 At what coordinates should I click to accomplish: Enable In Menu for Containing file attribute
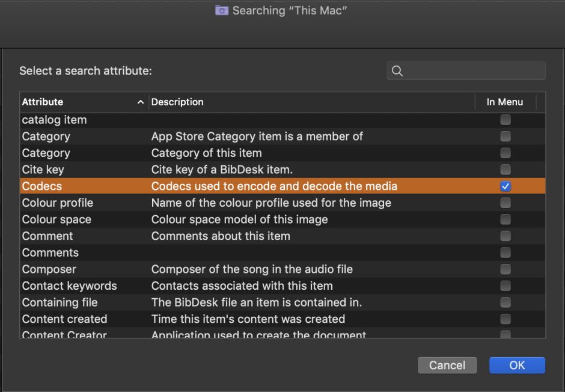point(504,302)
